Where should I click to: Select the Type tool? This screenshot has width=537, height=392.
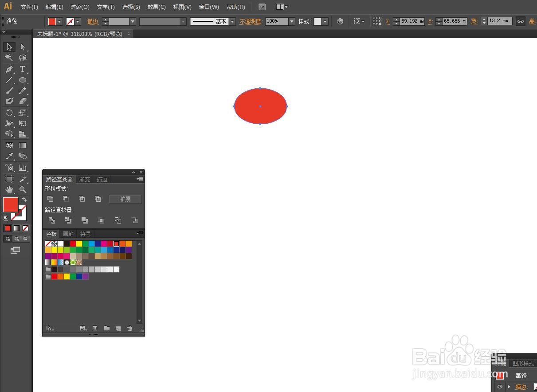23,69
